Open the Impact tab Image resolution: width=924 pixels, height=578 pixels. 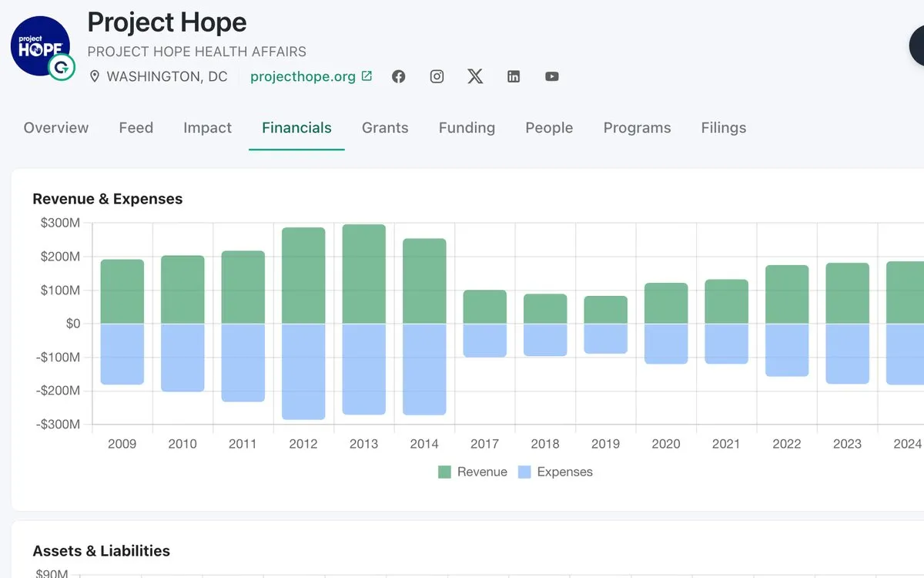click(208, 128)
